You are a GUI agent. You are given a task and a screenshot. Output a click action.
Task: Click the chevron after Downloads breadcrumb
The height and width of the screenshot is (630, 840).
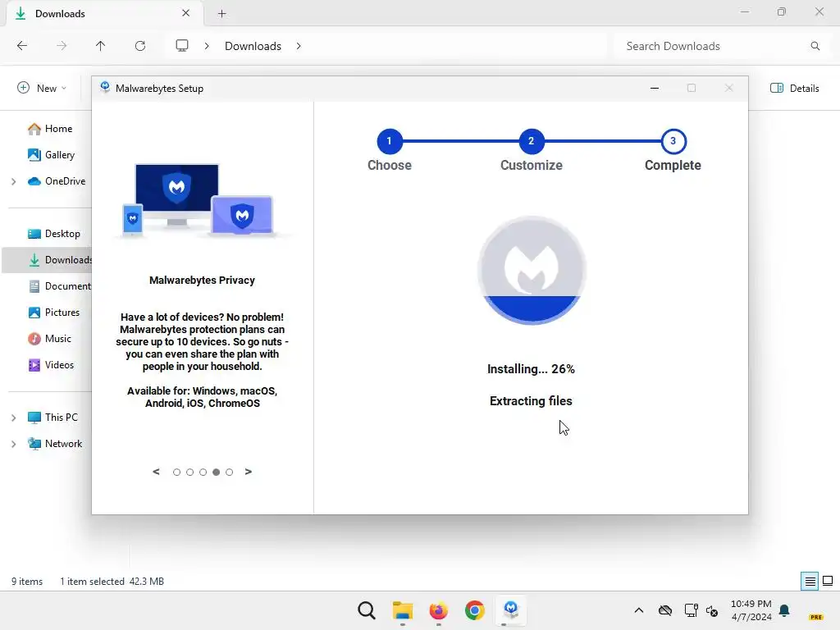point(299,46)
